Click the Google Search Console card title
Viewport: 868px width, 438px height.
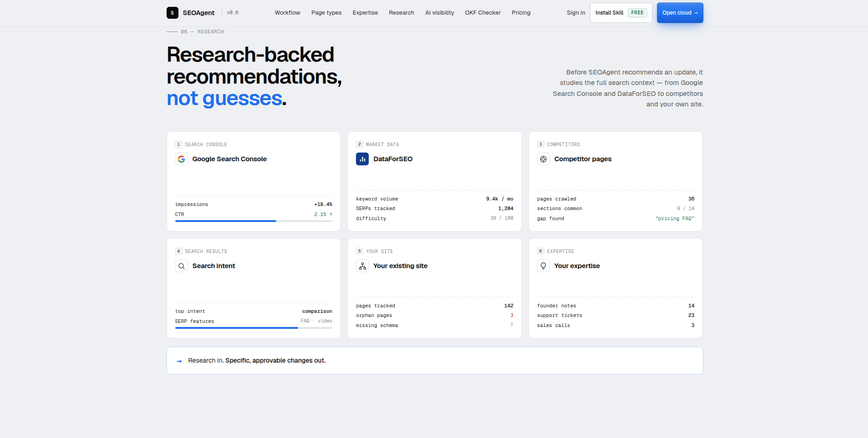[230, 159]
